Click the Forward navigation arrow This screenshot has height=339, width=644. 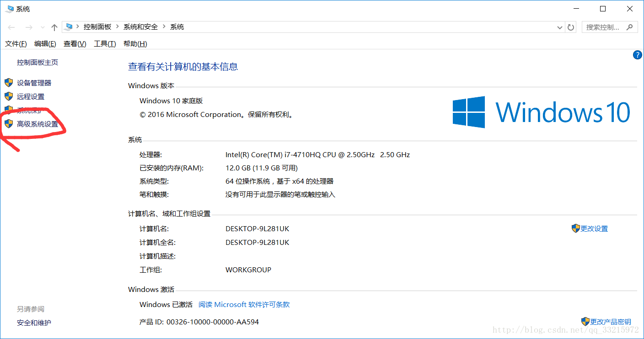[x=28, y=27]
